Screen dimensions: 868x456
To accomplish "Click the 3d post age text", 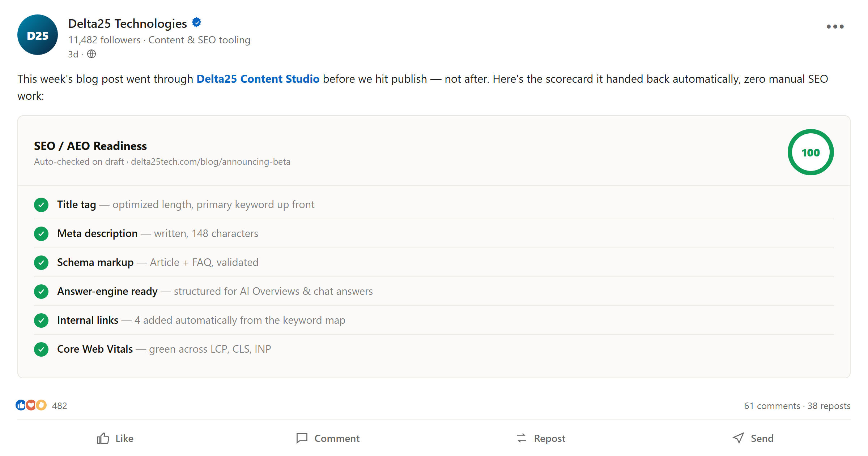I will point(73,54).
